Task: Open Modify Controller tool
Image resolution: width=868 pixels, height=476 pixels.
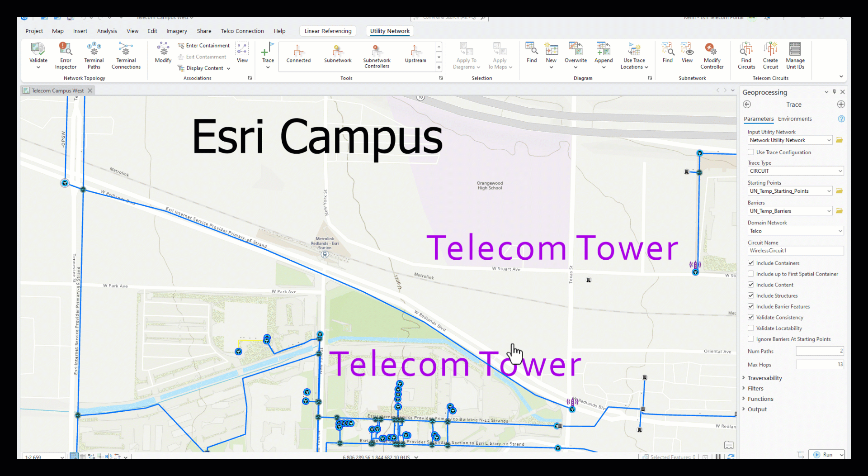Action: pos(712,55)
